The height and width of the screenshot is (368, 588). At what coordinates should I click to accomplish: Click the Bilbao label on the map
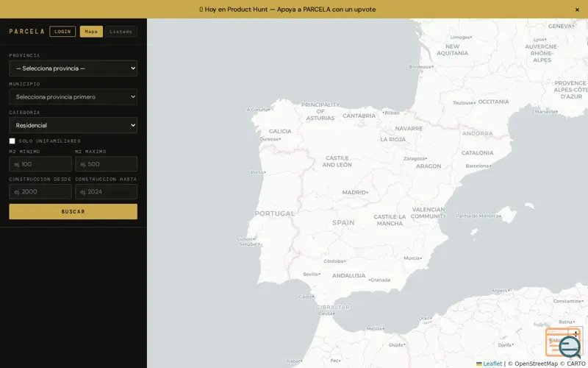coord(392,113)
